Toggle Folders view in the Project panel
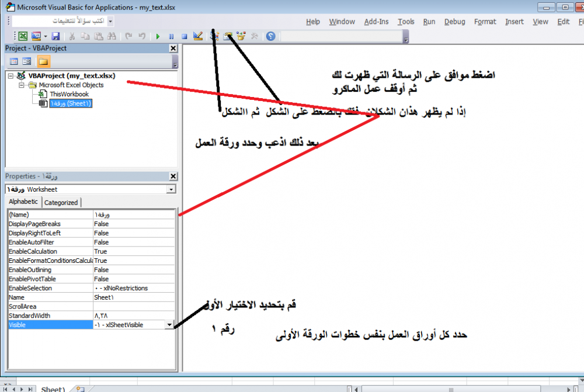Image resolution: width=584 pixels, height=392 pixels. point(43,61)
